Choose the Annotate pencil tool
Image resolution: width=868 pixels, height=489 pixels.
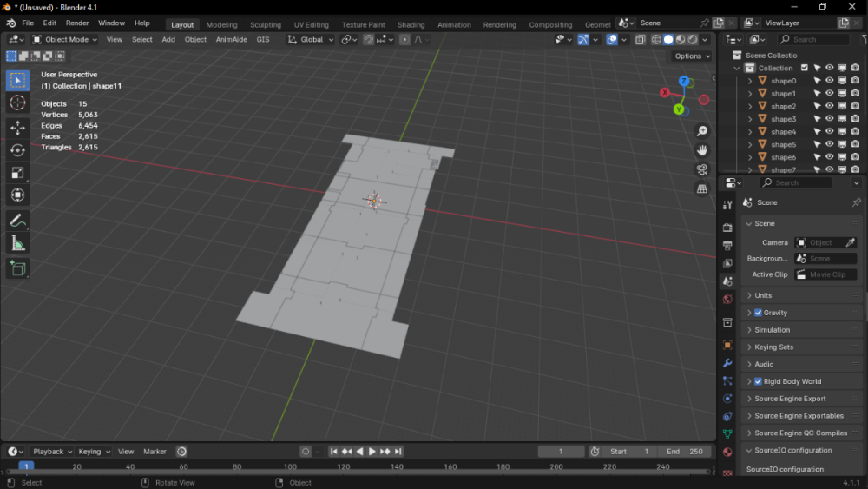17,221
